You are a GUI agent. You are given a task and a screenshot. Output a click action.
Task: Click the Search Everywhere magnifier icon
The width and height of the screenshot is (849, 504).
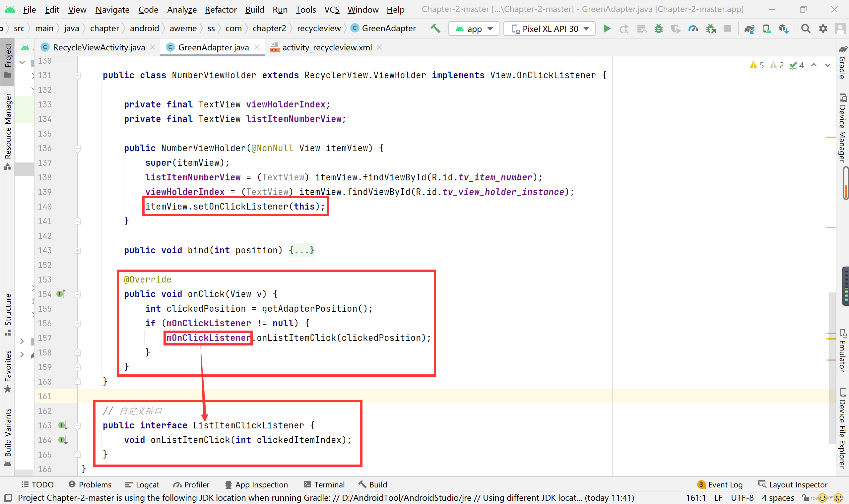point(806,29)
